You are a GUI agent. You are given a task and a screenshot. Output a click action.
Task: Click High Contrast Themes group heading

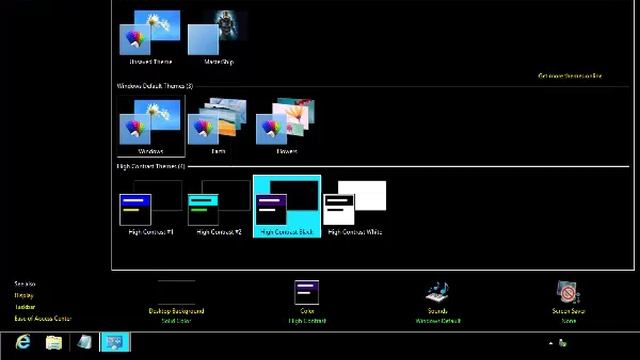click(151, 167)
